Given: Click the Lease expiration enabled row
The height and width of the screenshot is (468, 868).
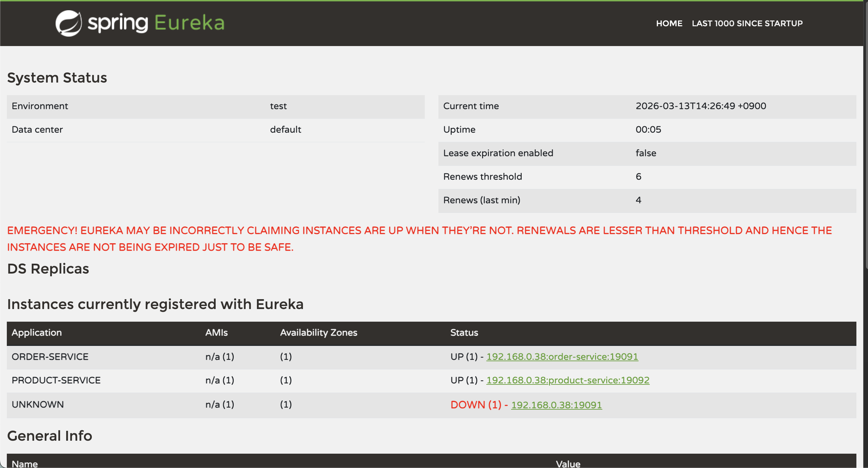Looking at the screenshot, I should pos(498,153).
